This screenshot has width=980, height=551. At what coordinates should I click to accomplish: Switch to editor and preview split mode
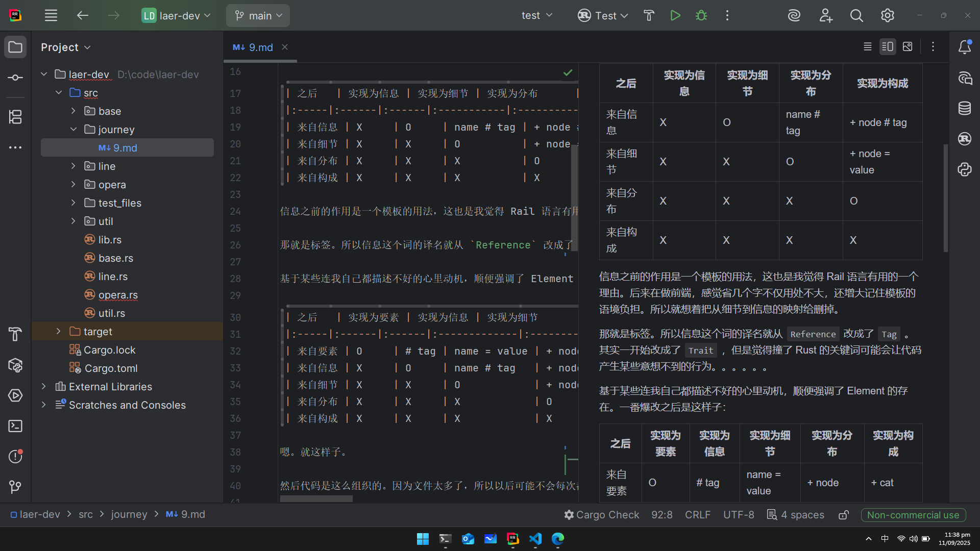[x=888, y=47]
